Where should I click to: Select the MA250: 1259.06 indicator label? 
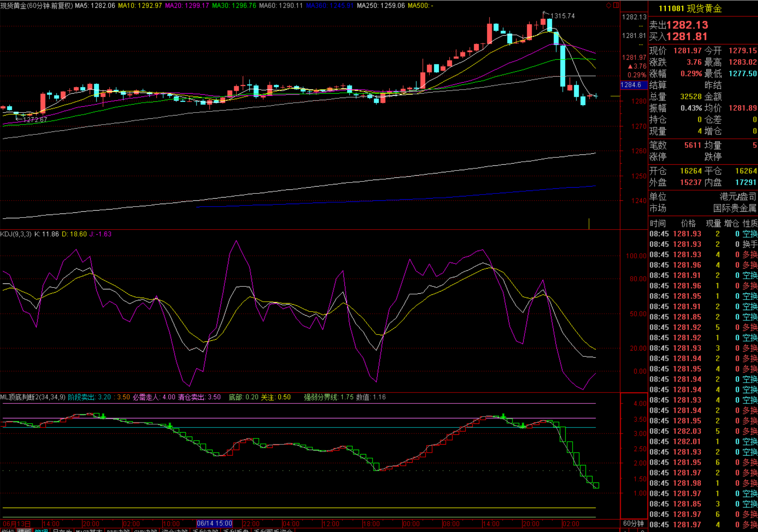pos(381,5)
